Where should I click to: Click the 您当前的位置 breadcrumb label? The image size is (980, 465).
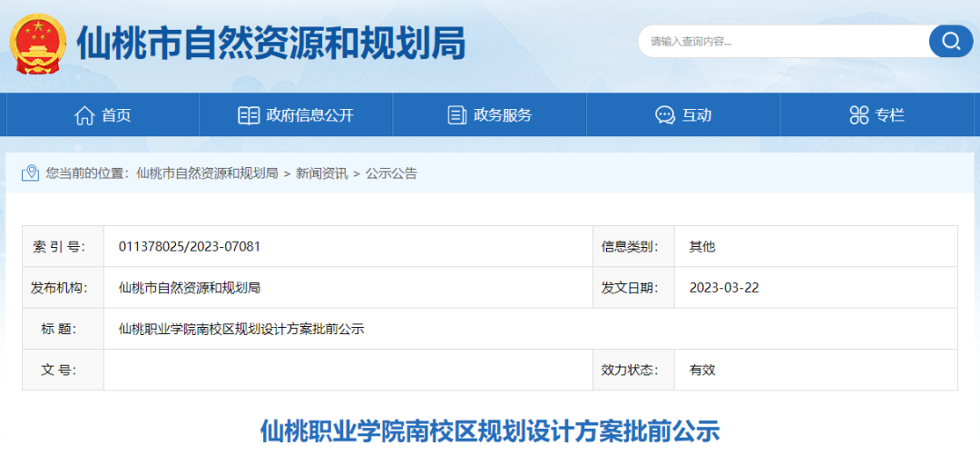point(87,173)
